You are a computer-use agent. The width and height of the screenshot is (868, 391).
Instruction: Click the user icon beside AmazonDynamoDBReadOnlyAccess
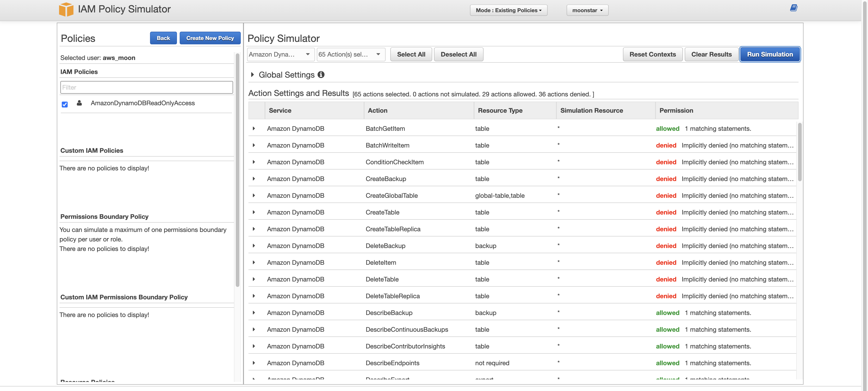tap(79, 103)
